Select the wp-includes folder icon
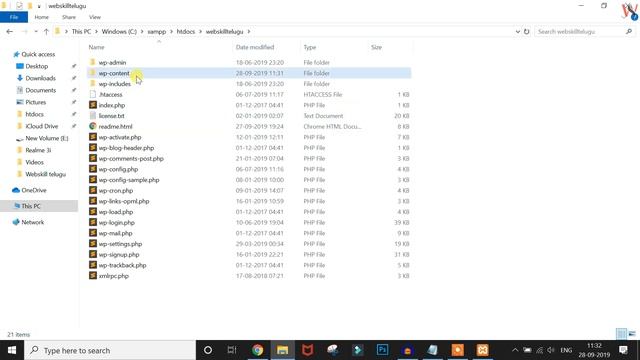Viewport: 640px width, 360px height. (93, 84)
